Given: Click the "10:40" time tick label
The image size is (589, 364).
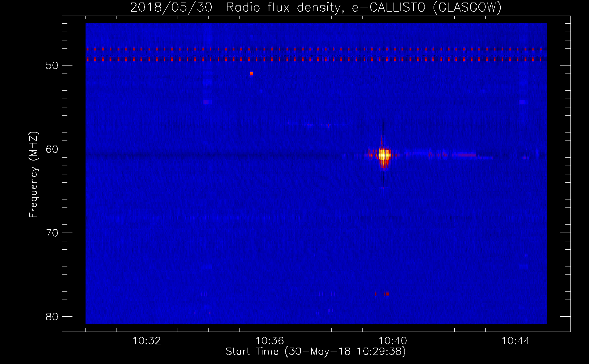Looking at the screenshot, I should point(393,341).
